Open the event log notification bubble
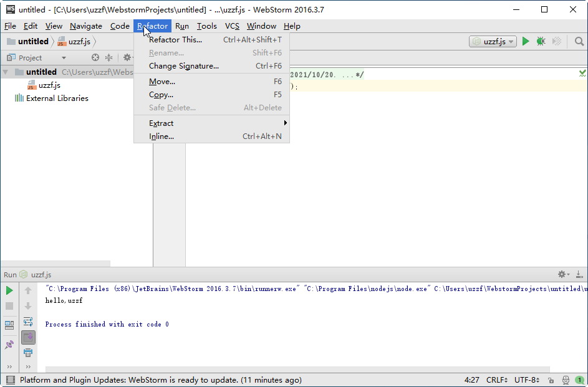Image resolution: width=588 pixels, height=387 pixels. click(579, 380)
